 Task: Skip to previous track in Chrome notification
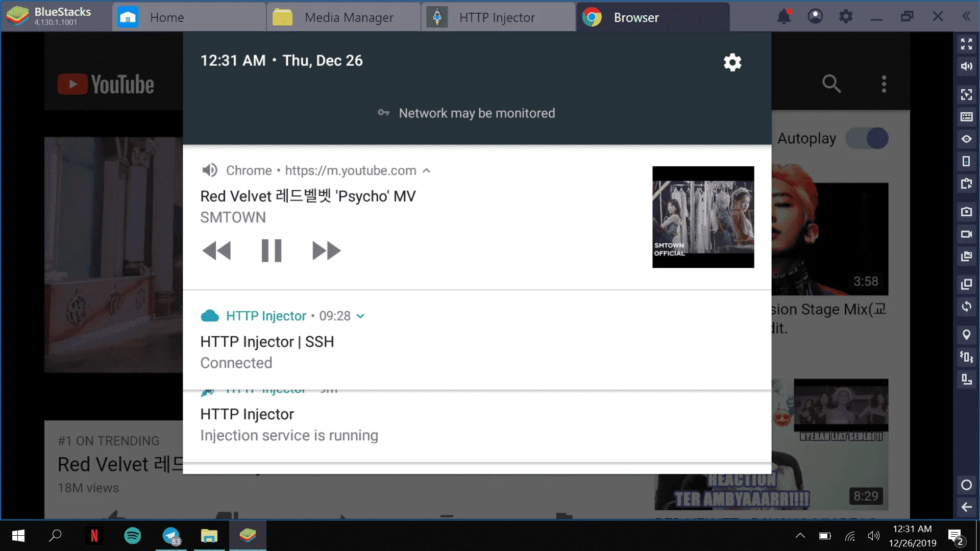point(216,251)
